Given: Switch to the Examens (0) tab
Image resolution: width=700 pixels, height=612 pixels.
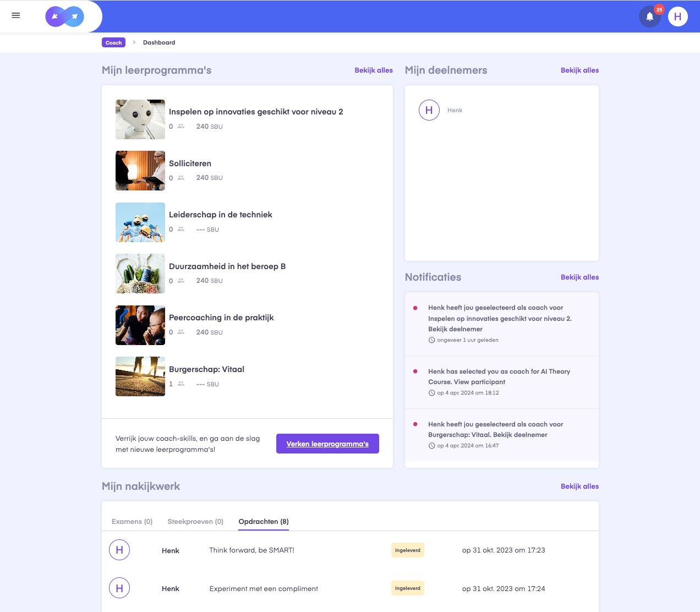Looking at the screenshot, I should [x=132, y=522].
